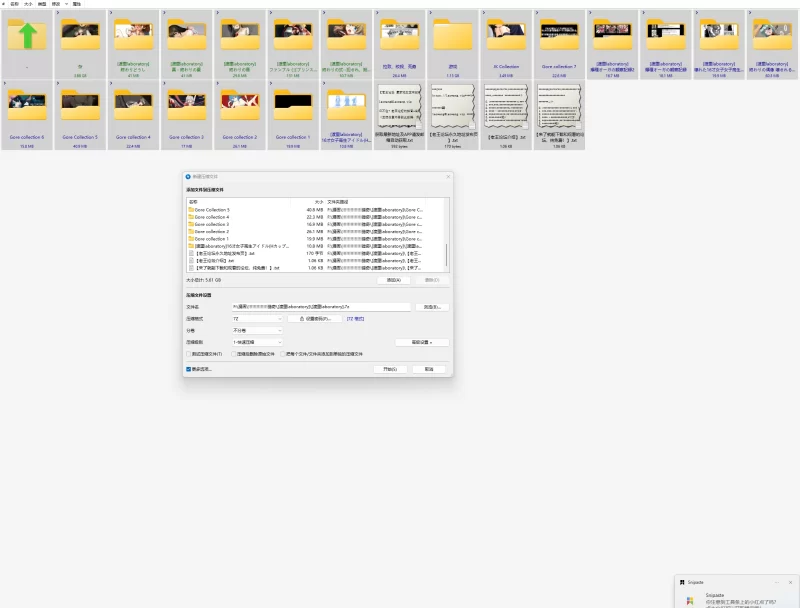Open the first menu in the top menu bar
800x608 pixels.
coord(14,4)
